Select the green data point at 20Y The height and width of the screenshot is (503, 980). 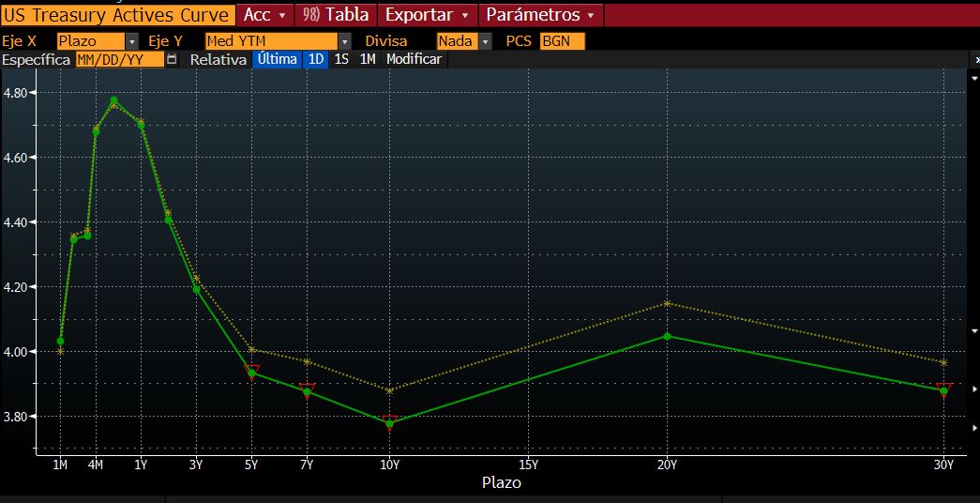[x=667, y=337]
